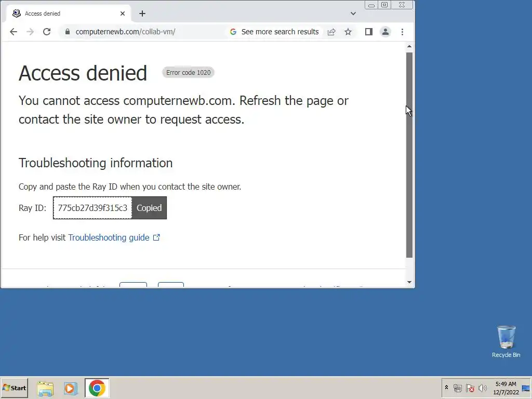This screenshot has height=399, width=532.
Task: Open a new tab
Action: 142,14
